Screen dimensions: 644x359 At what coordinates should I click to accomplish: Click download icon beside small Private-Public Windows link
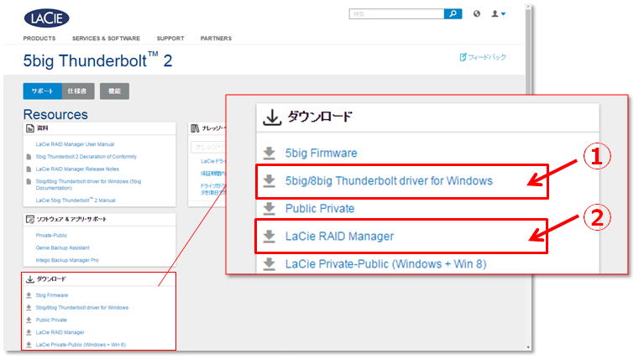pos(29,345)
